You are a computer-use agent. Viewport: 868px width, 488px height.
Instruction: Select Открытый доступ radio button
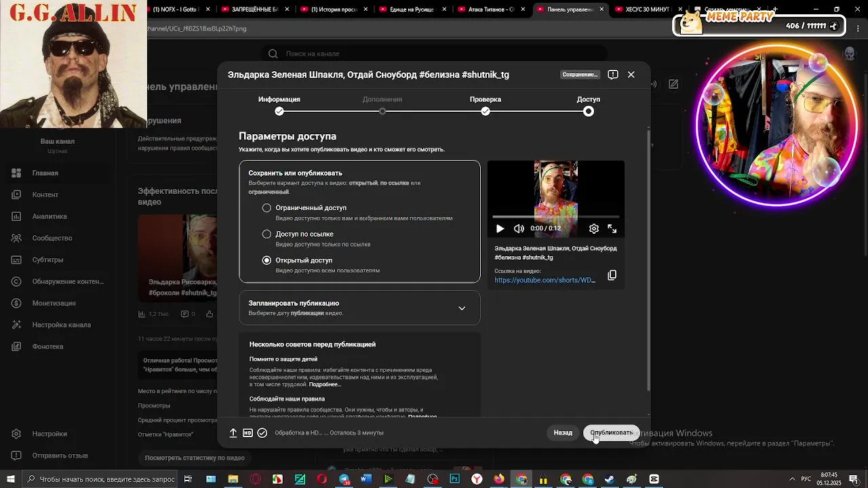[267, 260]
